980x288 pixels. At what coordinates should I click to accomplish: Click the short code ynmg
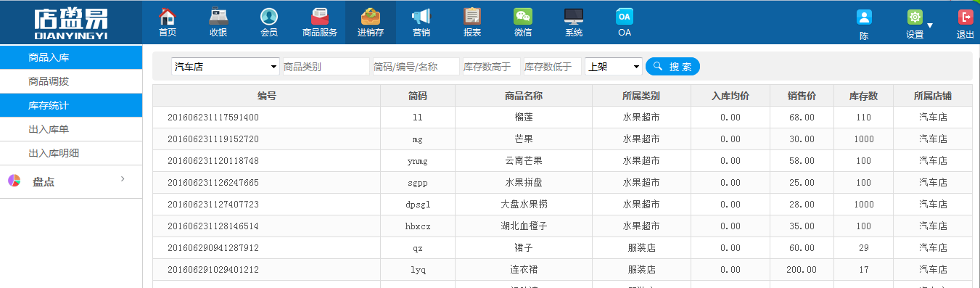click(x=418, y=161)
